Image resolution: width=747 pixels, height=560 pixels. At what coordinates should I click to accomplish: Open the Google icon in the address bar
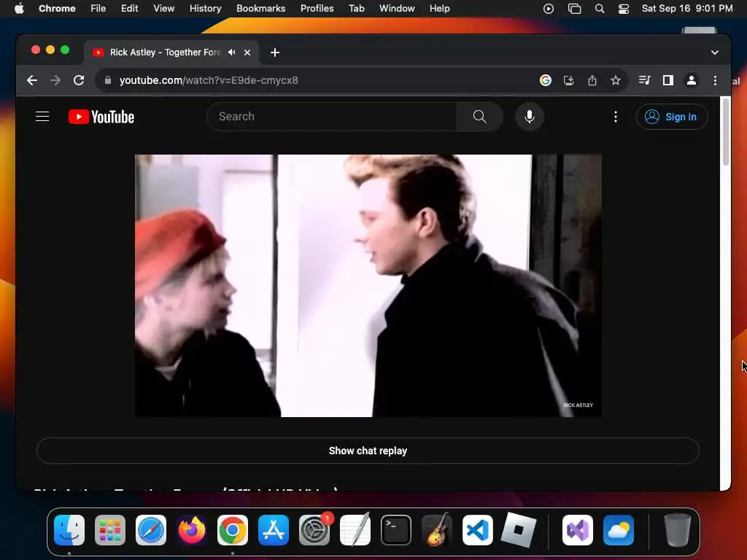(546, 80)
